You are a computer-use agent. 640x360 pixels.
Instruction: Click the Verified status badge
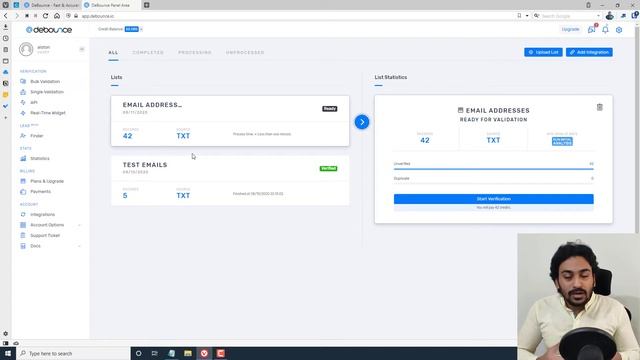point(328,168)
